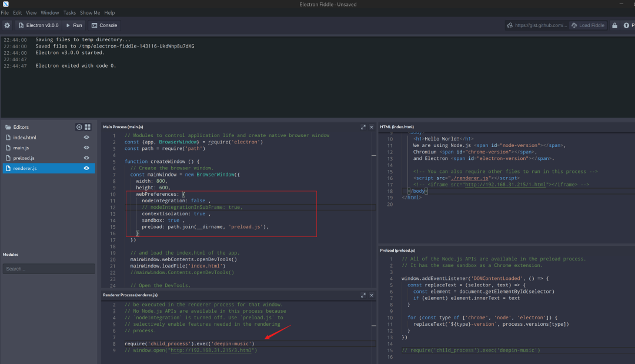
Task: Click the publish upload icon in the toolbar
Action: click(628, 25)
